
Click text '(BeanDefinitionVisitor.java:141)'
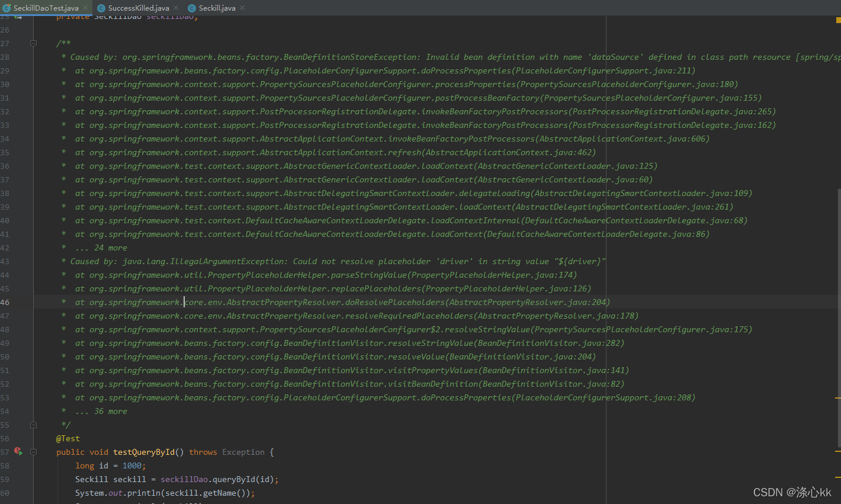coord(554,370)
